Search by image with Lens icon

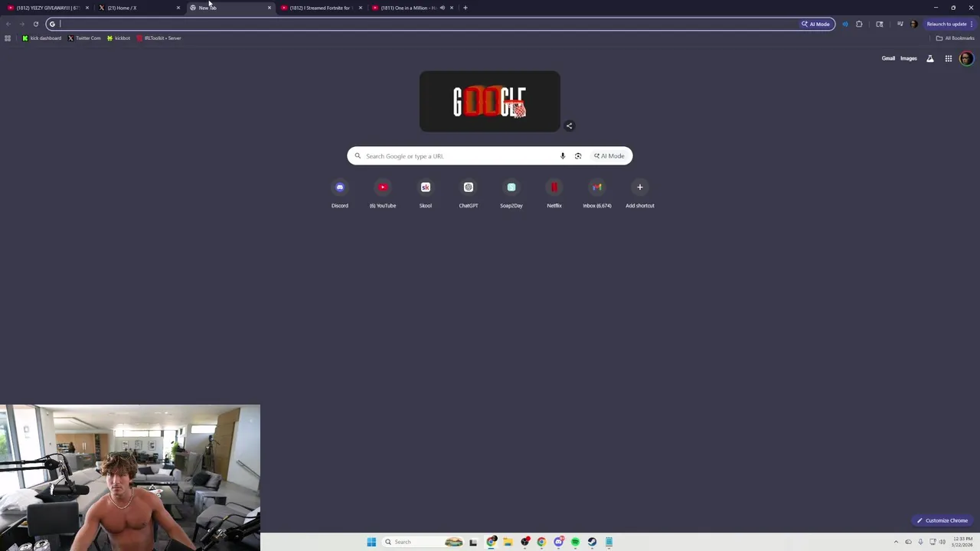(578, 156)
